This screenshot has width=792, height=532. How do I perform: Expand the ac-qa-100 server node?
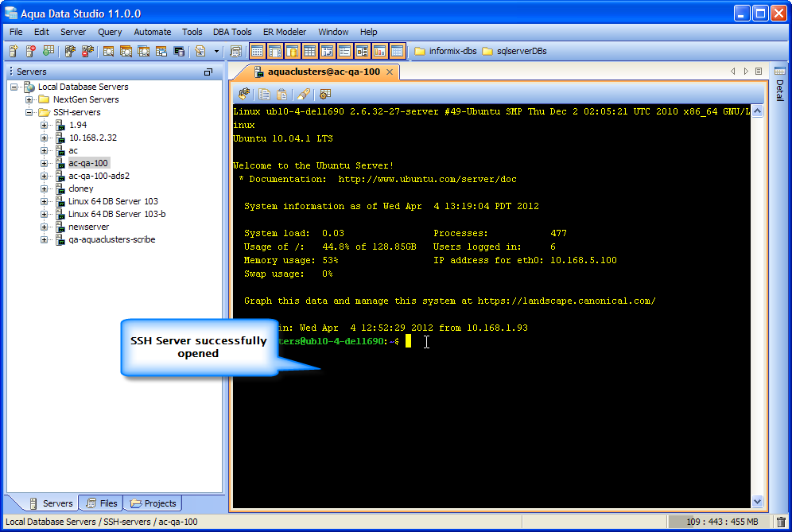click(x=45, y=163)
